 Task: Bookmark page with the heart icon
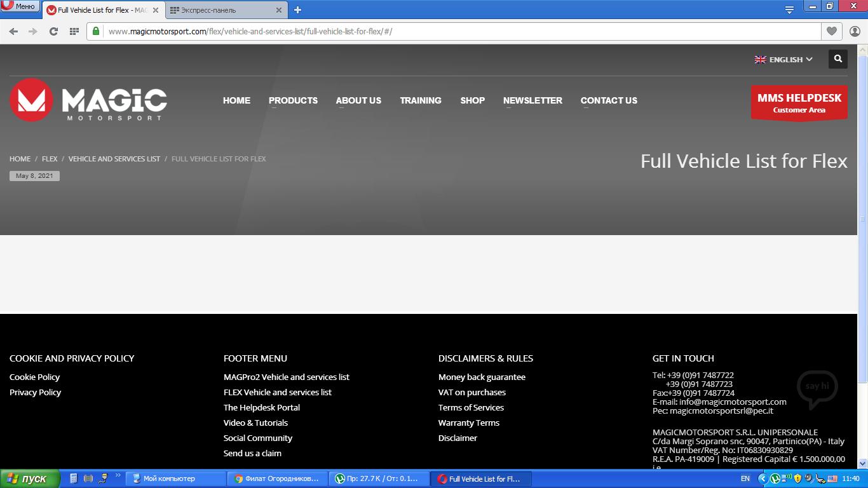(x=831, y=31)
